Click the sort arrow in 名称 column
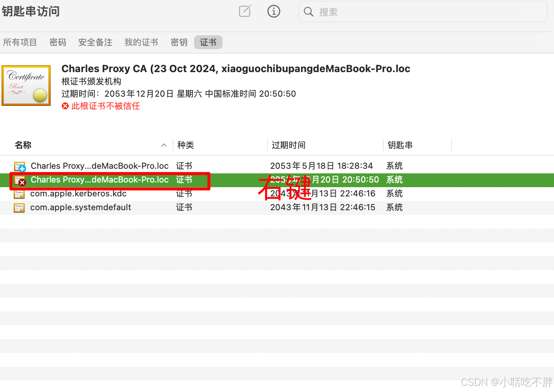The width and height of the screenshot is (554, 392). tap(164, 145)
